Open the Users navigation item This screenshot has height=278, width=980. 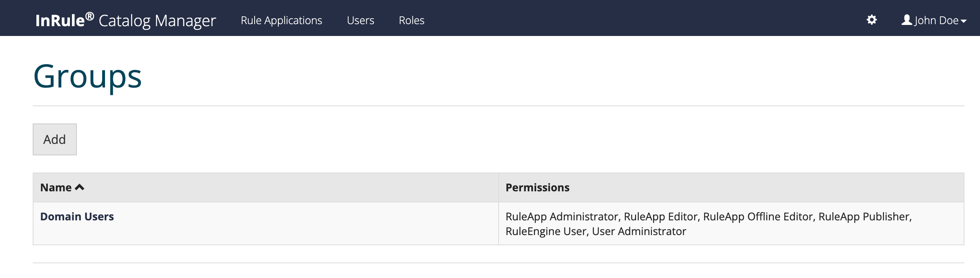click(360, 20)
